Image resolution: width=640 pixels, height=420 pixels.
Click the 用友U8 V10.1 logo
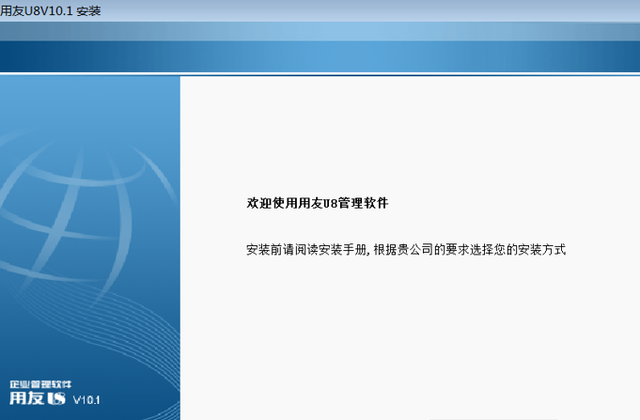pos(55,398)
